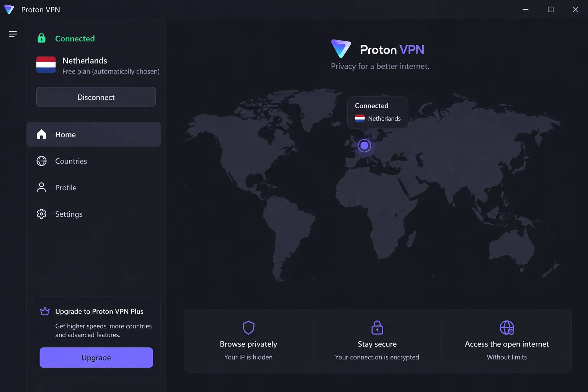The image size is (588, 392).
Task: Click the Profile person icon
Action: click(41, 188)
